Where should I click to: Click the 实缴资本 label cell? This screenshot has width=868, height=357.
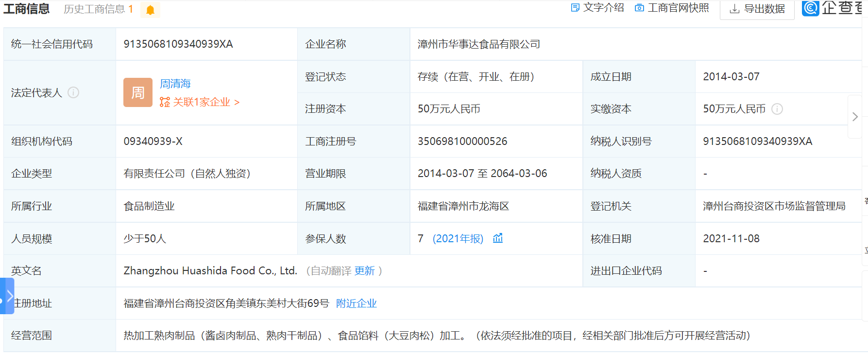coord(639,109)
